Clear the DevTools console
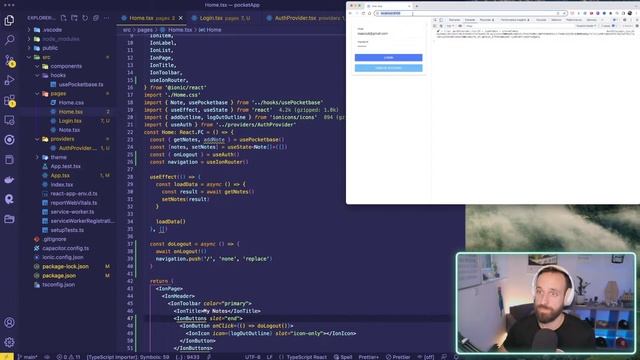This screenshot has height=360, width=640. [x=441, y=26]
